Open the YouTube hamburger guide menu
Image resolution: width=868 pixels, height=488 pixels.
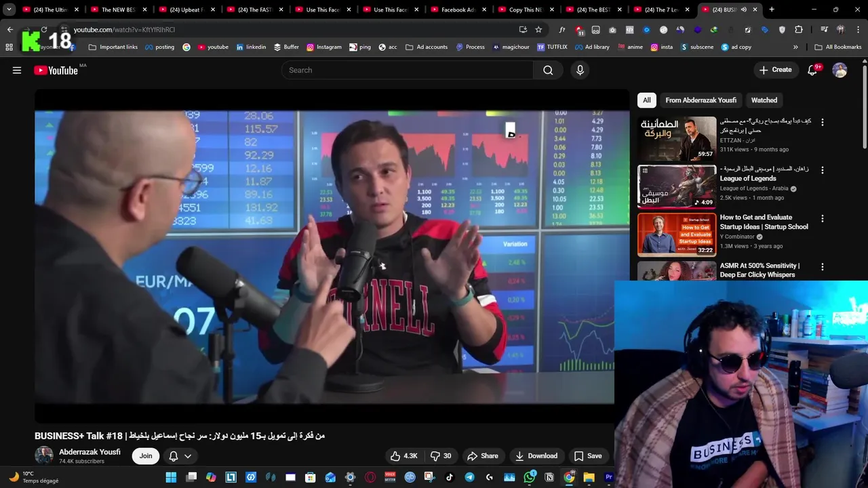coord(17,70)
